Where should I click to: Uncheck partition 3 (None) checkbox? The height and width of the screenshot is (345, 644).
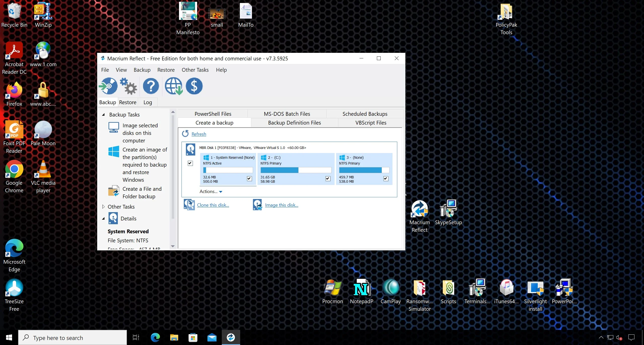pyautogui.click(x=386, y=178)
